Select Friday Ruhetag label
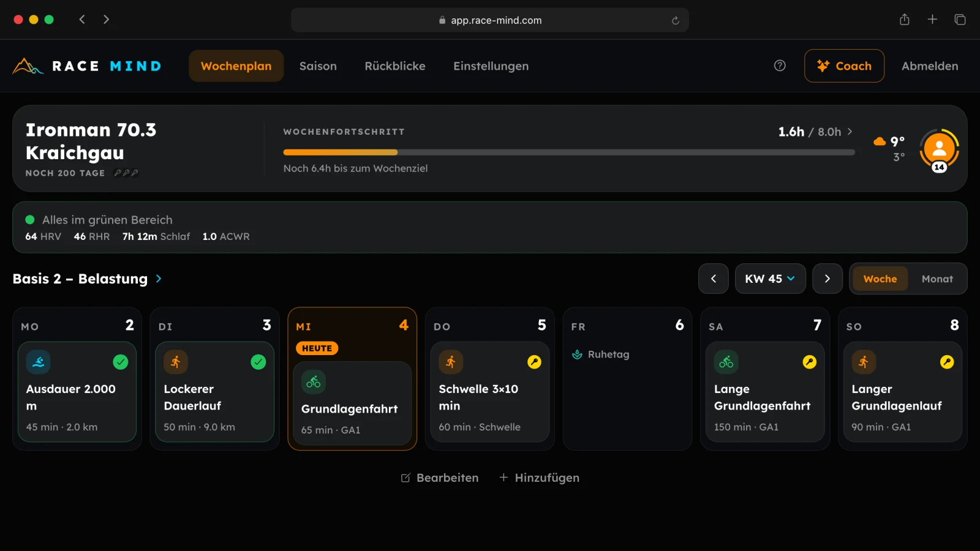The height and width of the screenshot is (551, 980). 608,354
